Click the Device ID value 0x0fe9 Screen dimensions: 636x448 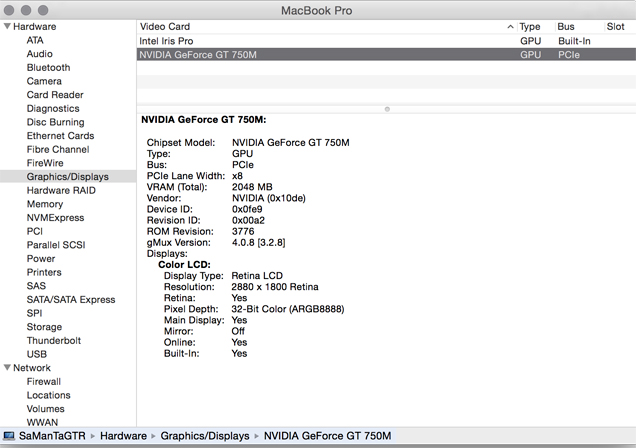tap(247, 209)
